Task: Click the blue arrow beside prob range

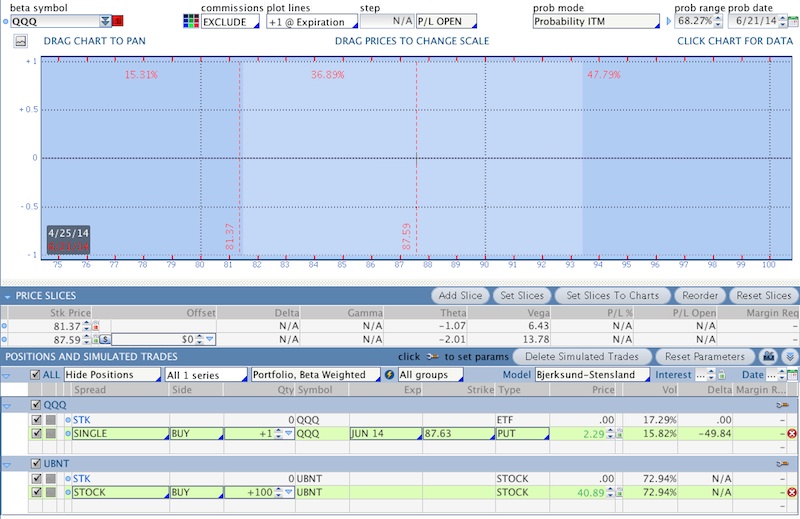Action: (x=669, y=21)
